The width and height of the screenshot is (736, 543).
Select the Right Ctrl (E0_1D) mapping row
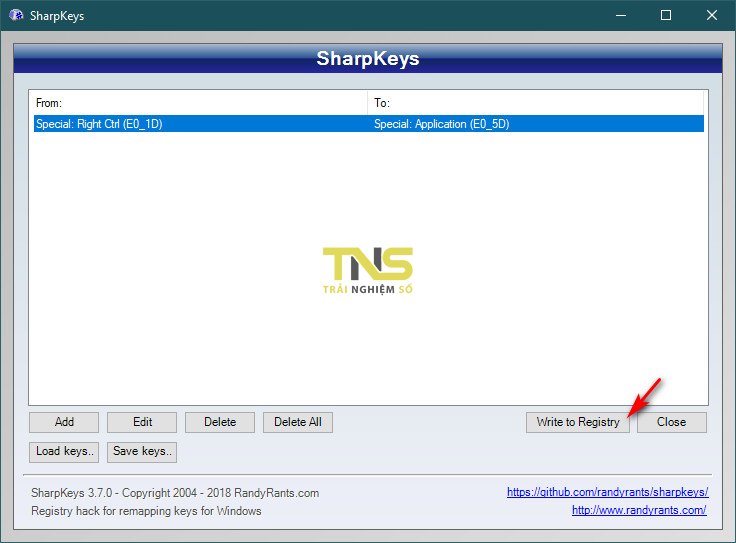click(368, 124)
